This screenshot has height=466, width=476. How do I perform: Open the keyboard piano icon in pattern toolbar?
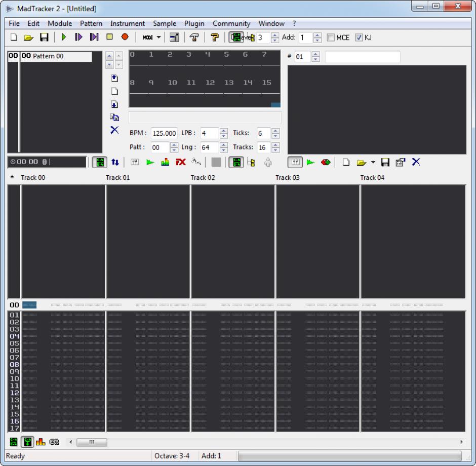click(x=135, y=162)
